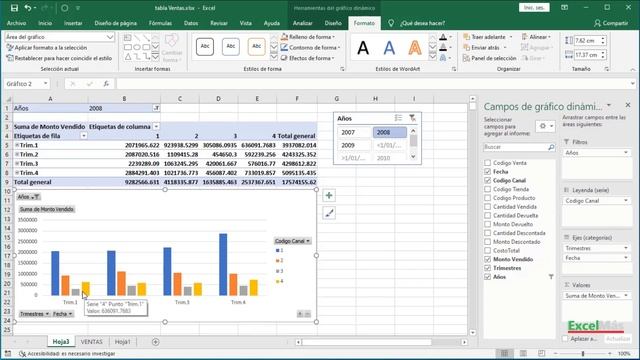Switch to Diseño chart tab
Viewport: 640px width, 360px height.
[333, 23]
